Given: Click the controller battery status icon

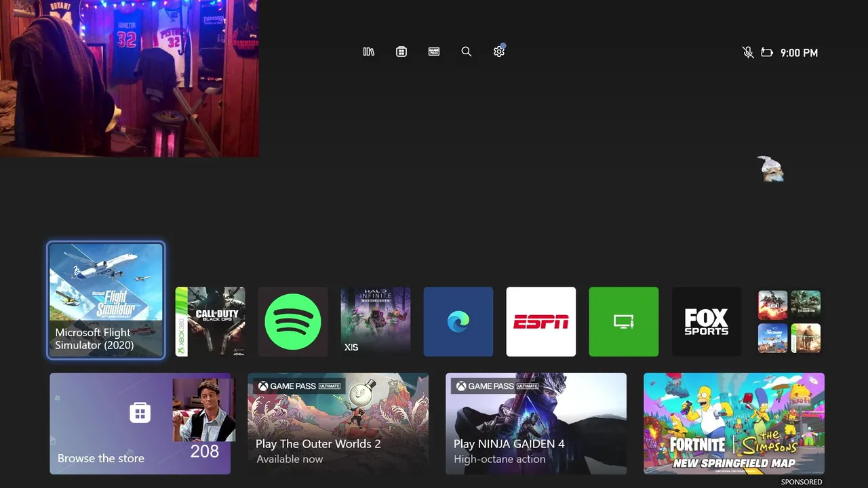Looking at the screenshot, I should [x=767, y=52].
